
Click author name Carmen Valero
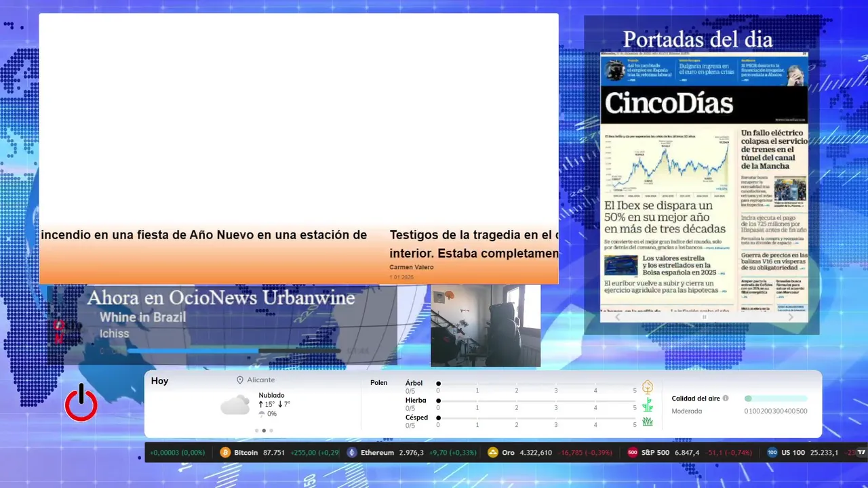coord(411,267)
